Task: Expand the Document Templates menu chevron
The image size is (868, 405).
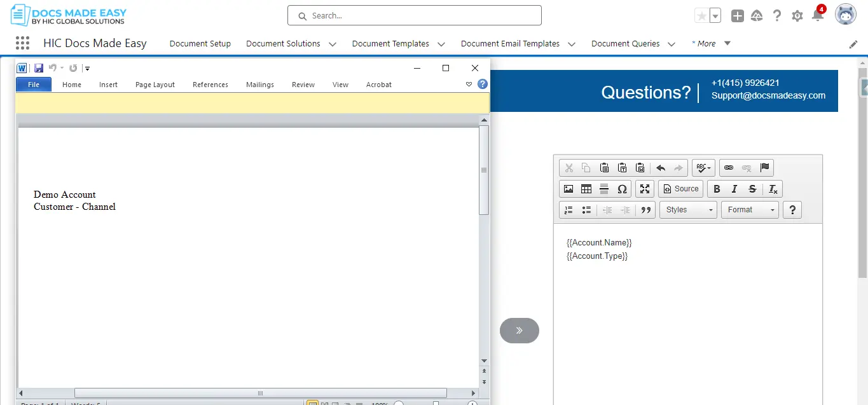Action: 441,44
